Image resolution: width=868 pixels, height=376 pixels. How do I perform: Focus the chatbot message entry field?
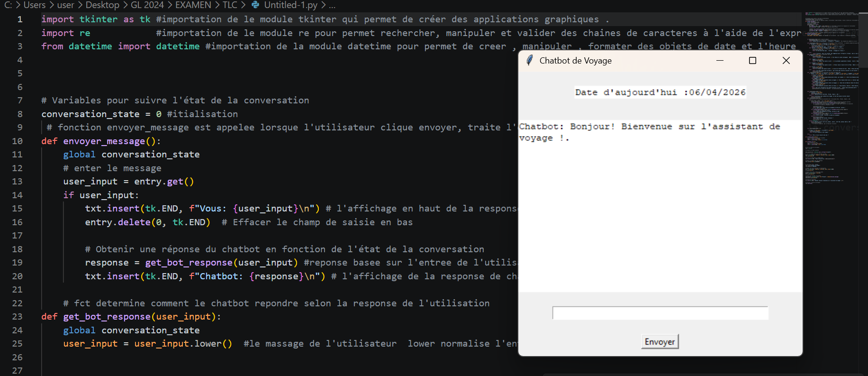pos(660,313)
